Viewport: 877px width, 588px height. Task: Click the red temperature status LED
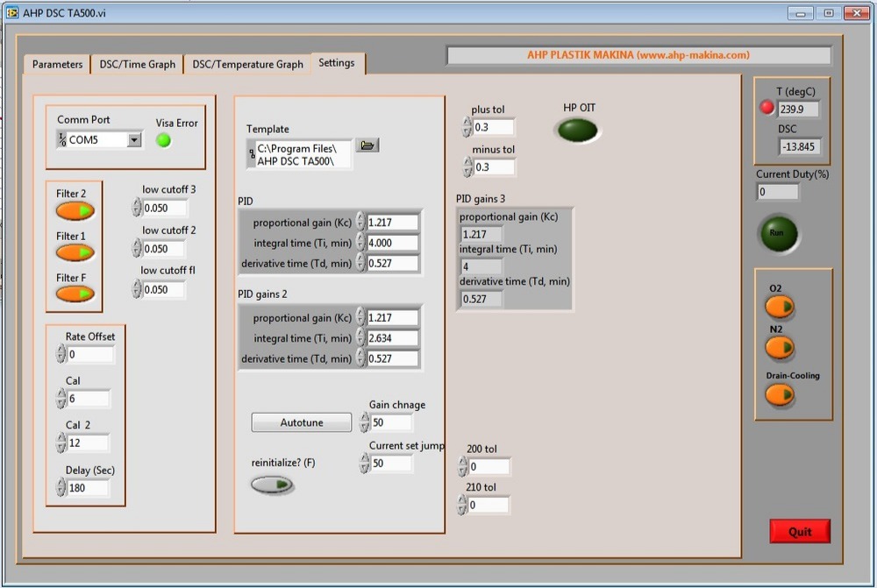tap(766, 107)
